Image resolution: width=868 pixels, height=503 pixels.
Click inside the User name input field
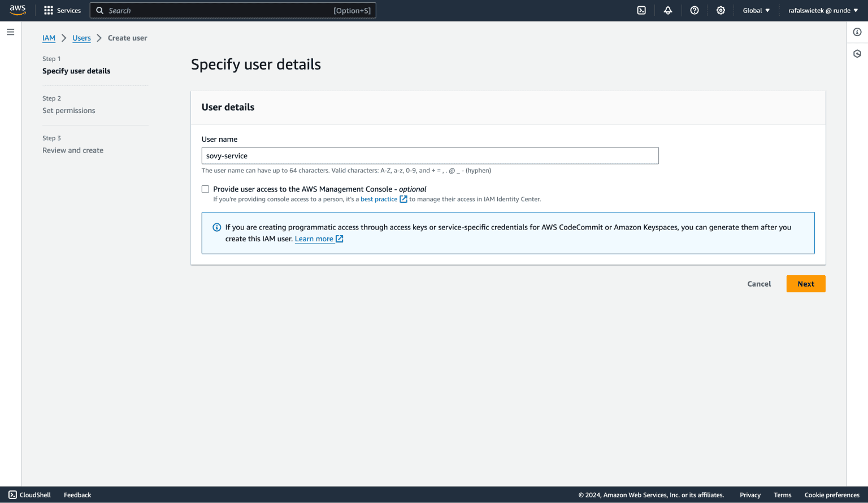point(430,155)
